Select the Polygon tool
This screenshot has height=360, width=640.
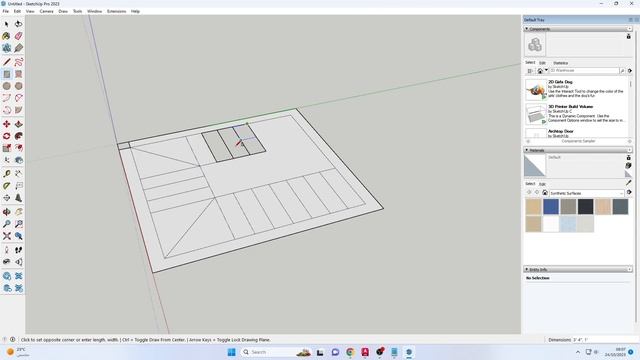pos(18,86)
